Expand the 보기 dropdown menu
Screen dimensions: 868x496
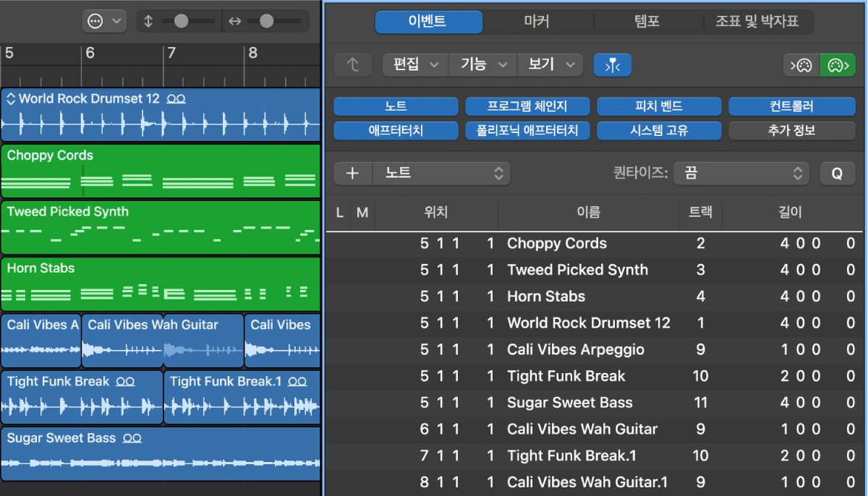550,65
